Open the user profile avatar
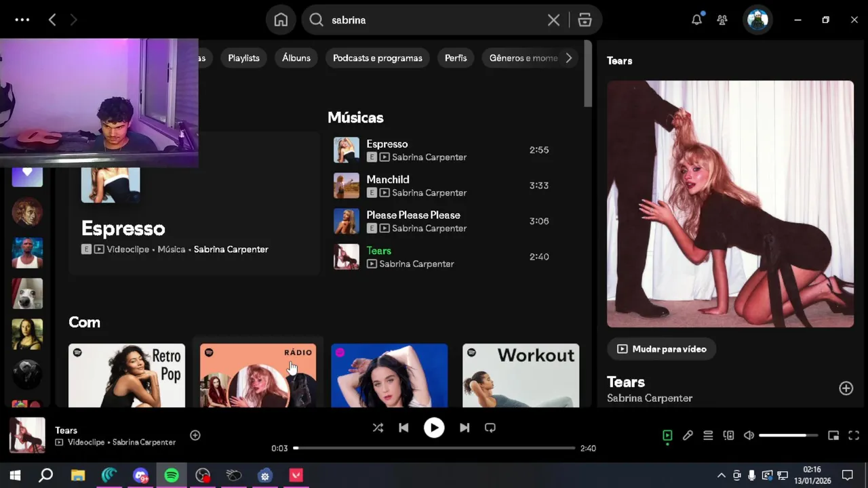 (x=757, y=20)
